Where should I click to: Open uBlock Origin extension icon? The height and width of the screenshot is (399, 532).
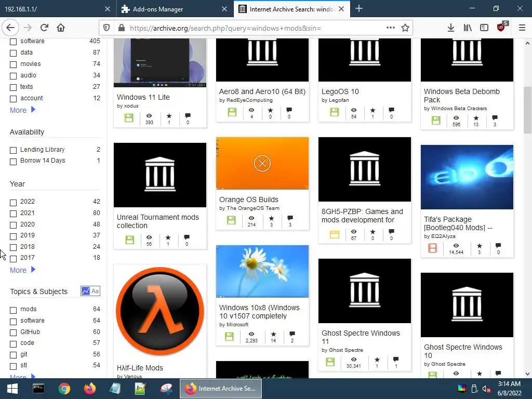[x=501, y=27]
